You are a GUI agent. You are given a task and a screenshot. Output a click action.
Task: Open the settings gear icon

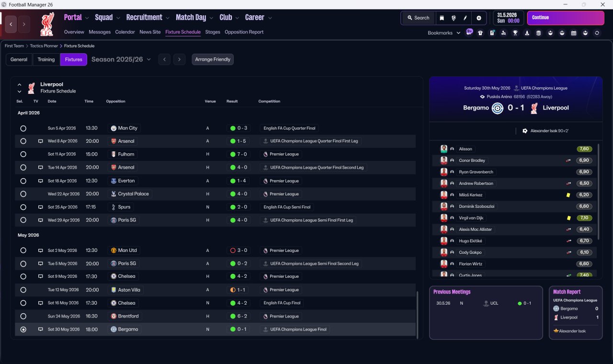pyautogui.click(x=478, y=18)
